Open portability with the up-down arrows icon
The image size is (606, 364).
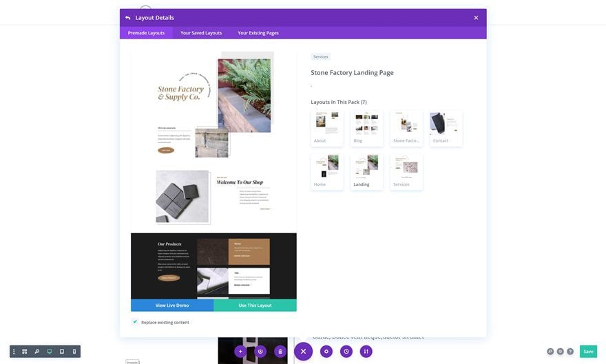click(366, 351)
